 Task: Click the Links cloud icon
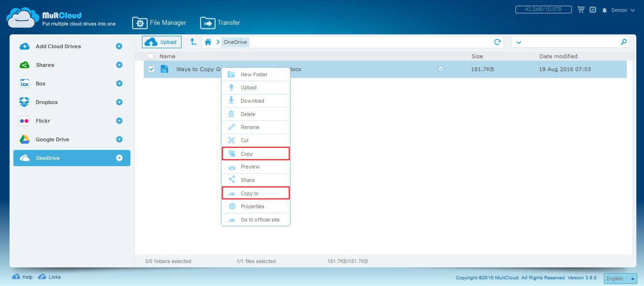point(42,277)
